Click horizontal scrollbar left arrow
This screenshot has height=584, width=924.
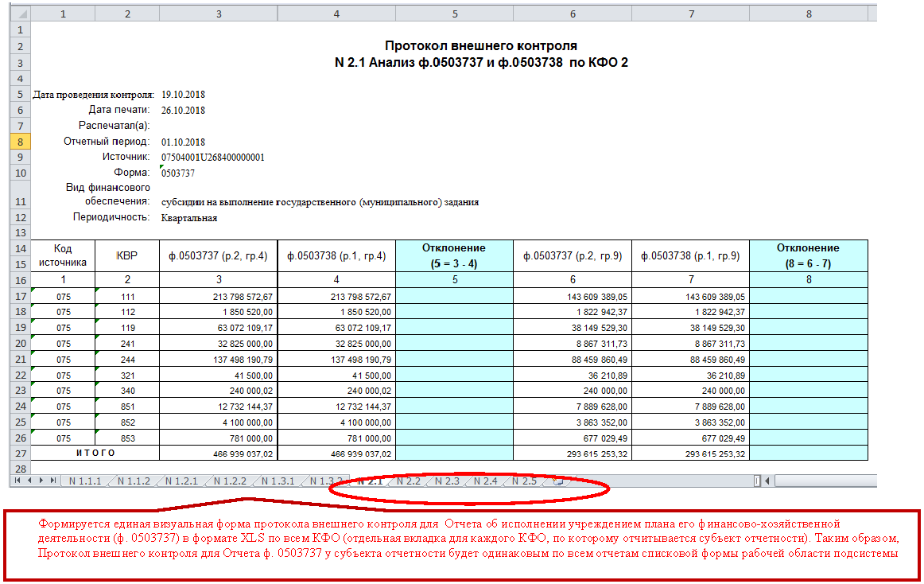[768, 481]
